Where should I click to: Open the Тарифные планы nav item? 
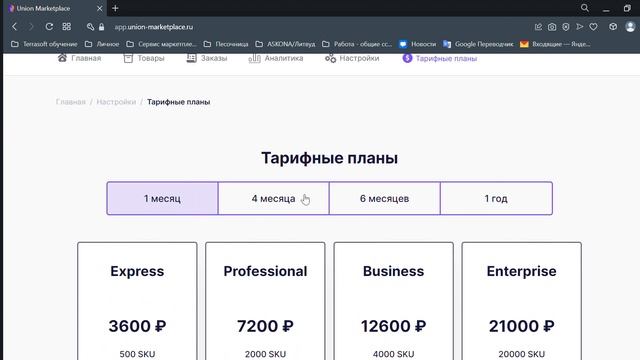(440, 58)
